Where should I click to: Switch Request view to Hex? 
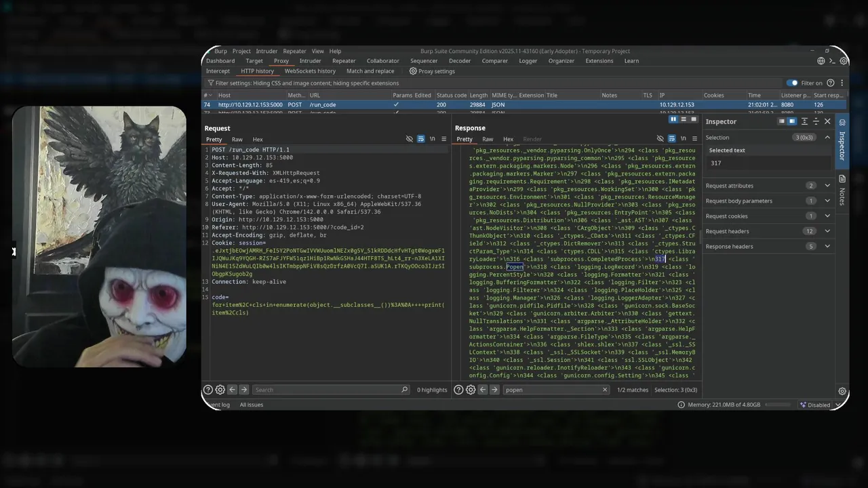pyautogui.click(x=258, y=140)
